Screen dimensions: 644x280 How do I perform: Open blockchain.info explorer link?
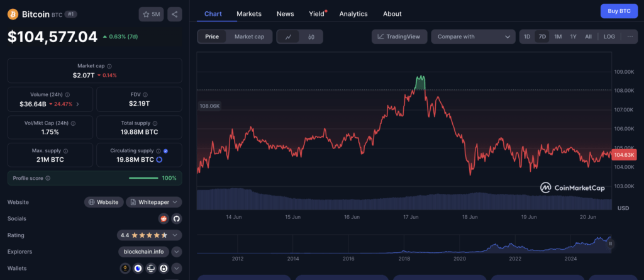coord(144,252)
